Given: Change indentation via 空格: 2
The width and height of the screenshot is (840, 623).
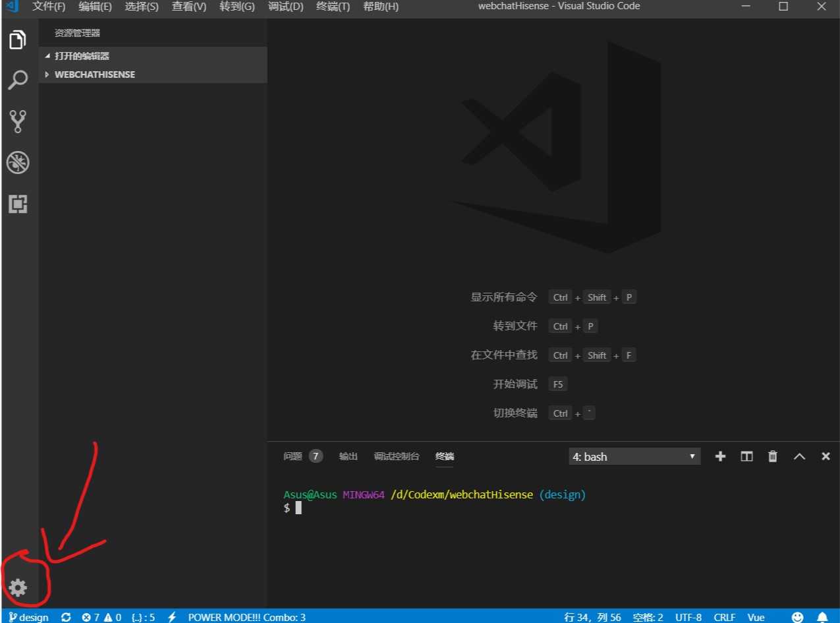Looking at the screenshot, I should (648, 617).
